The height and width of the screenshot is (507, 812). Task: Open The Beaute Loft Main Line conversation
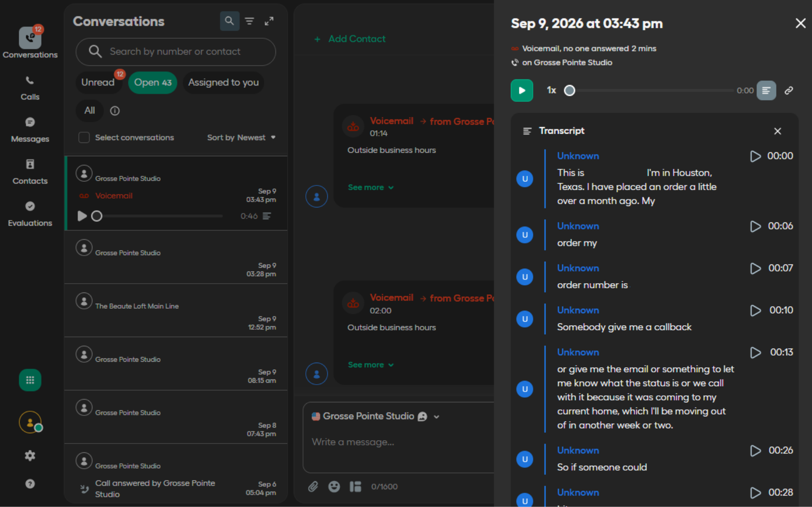tap(176, 310)
